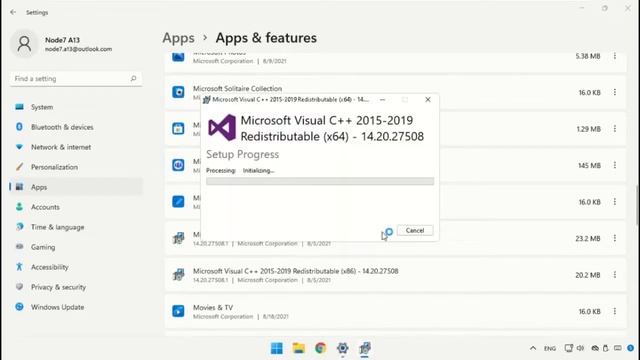Click the installer icon on taskbar

(364, 348)
